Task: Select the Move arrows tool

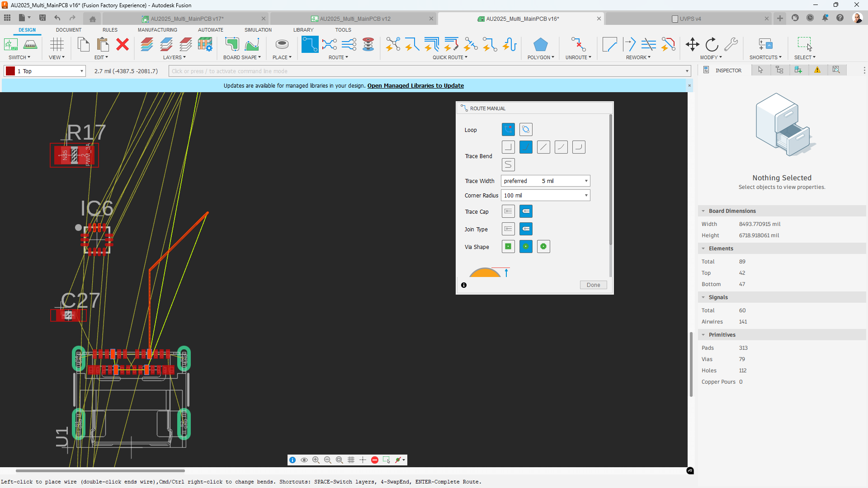Action: [692, 45]
